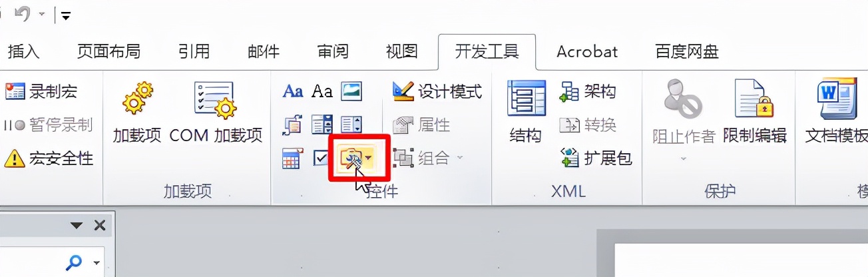Click the 加载项 gears icon
Viewport: 868px width, 277px height.
(137, 100)
